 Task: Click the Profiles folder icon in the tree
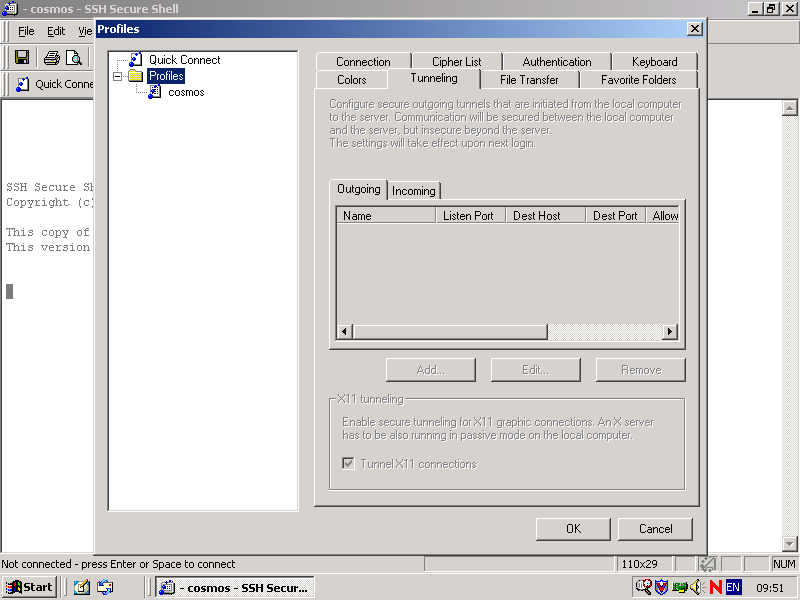click(136, 76)
